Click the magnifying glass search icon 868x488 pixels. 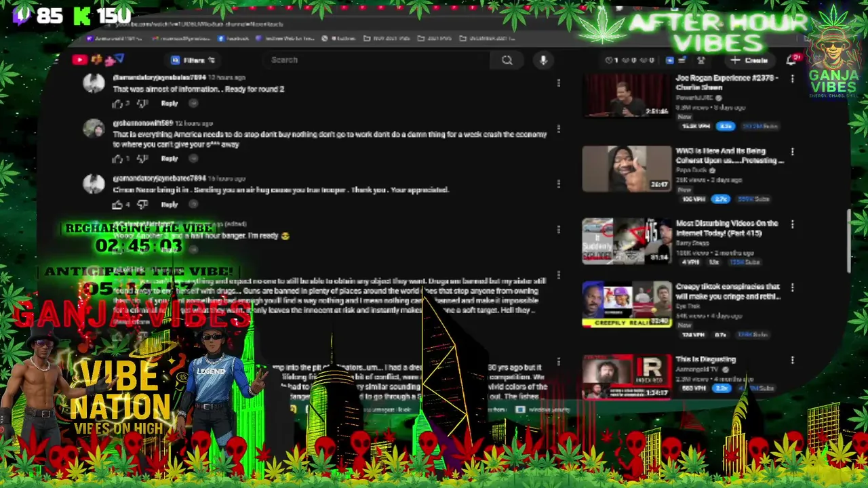[x=507, y=60]
